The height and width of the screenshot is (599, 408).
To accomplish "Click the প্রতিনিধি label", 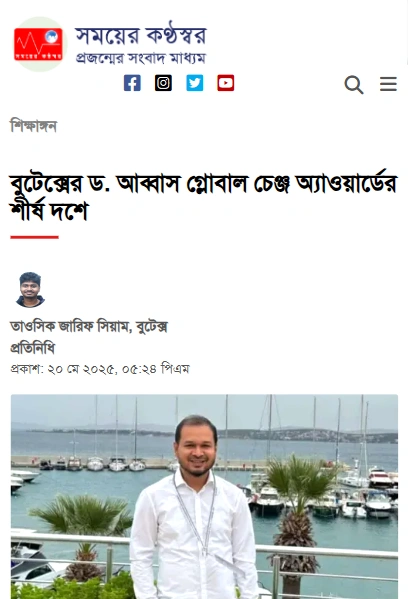I will tap(32, 348).
